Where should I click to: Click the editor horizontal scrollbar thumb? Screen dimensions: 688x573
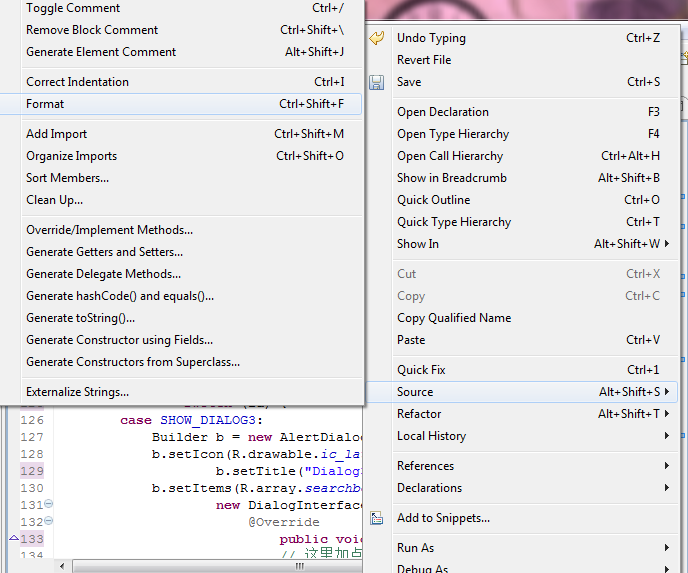(217, 566)
